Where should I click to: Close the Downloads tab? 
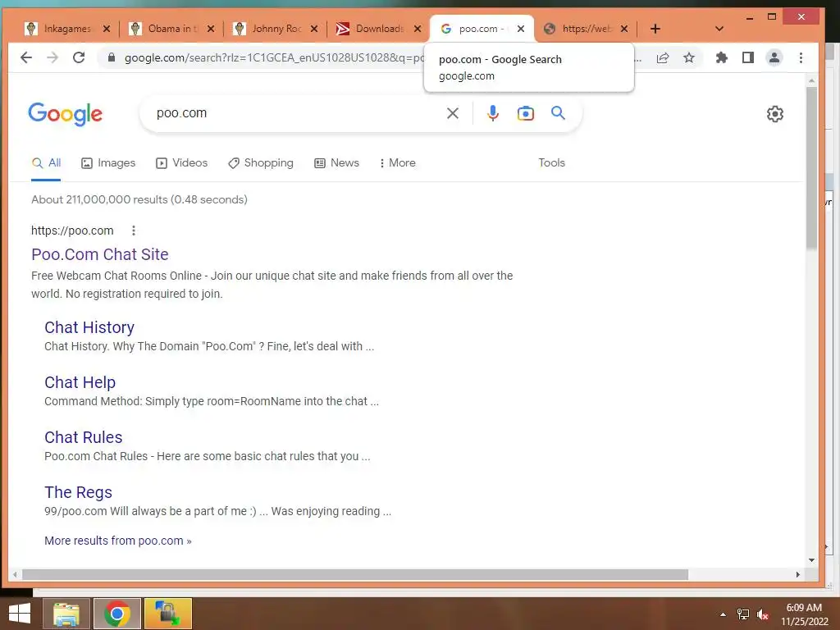click(418, 29)
